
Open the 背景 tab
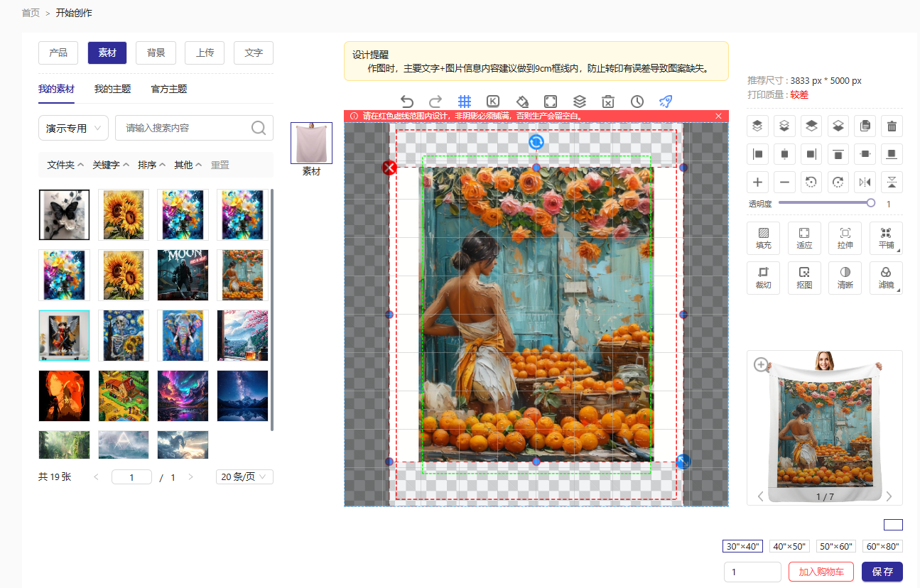156,53
